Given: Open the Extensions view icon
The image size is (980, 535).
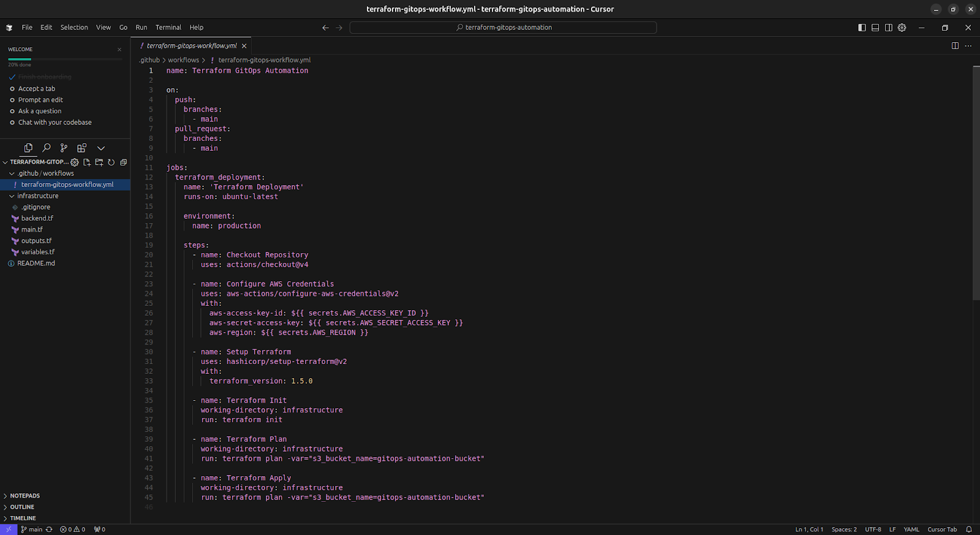Looking at the screenshot, I should (81, 148).
